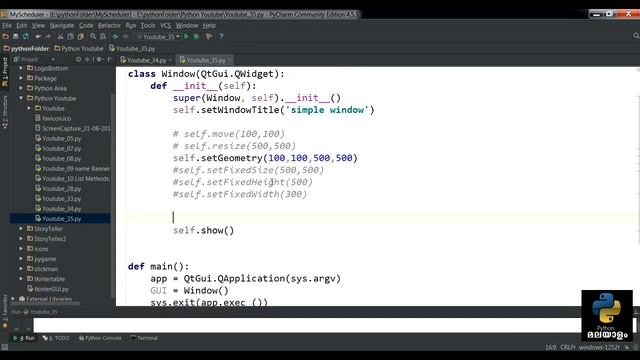Viewport: 640px width, 360px height.
Task: Open the Navigate menu
Action: point(62,25)
